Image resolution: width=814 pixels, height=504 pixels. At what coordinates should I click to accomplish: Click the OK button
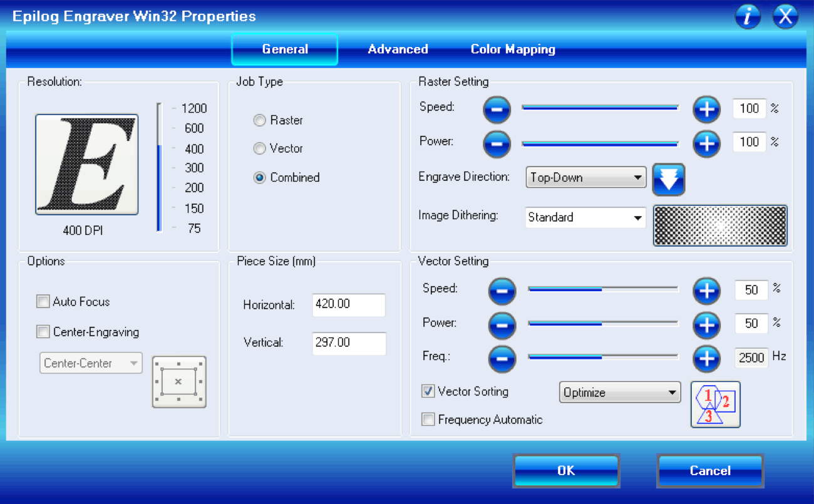click(x=566, y=471)
